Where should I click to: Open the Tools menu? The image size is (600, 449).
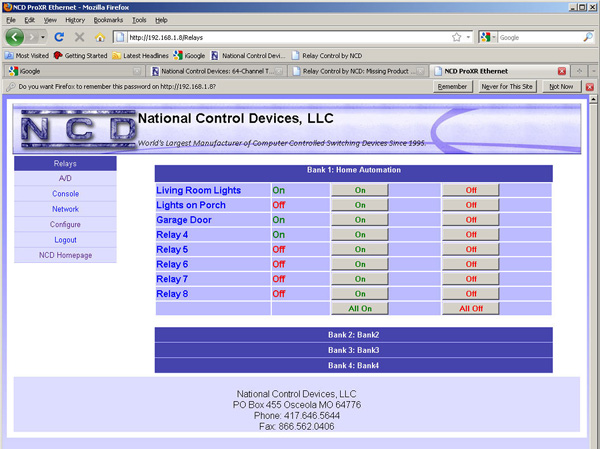[139, 20]
